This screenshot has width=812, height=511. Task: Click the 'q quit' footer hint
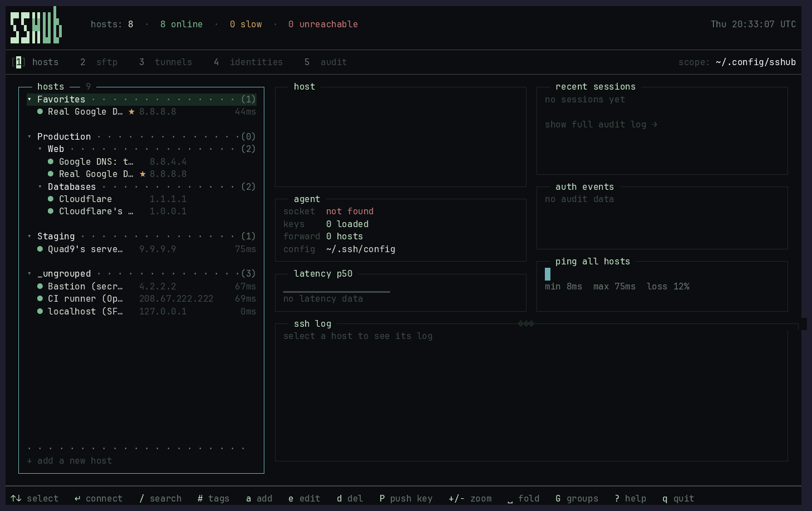click(678, 498)
